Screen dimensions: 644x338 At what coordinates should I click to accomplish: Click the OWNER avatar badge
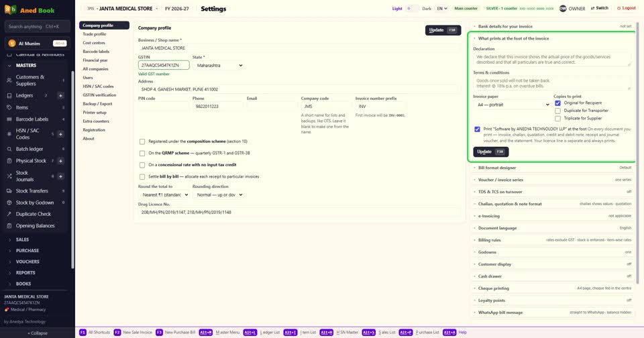[x=563, y=8]
